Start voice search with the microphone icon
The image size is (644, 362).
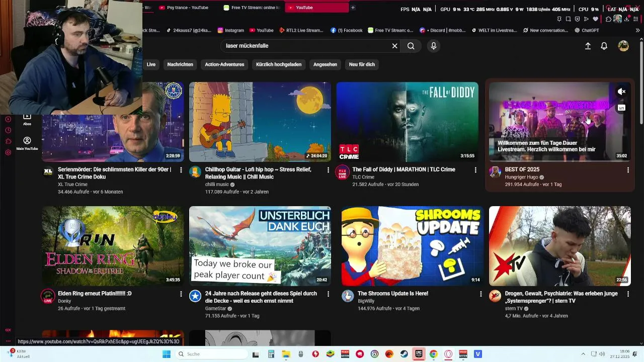pyautogui.click(x=434, y=46)
